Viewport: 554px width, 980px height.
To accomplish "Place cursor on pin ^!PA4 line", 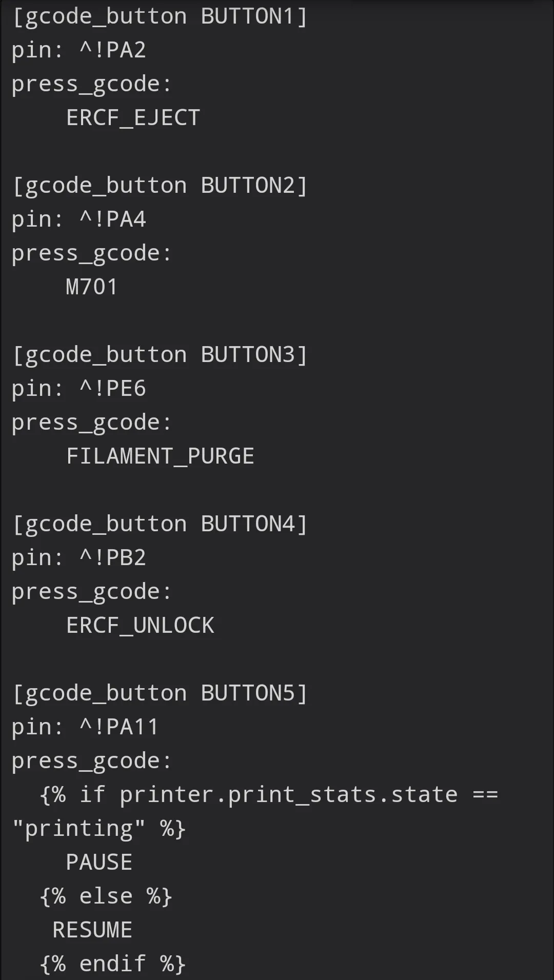I will pyautogui.click(x=79, y=219).
